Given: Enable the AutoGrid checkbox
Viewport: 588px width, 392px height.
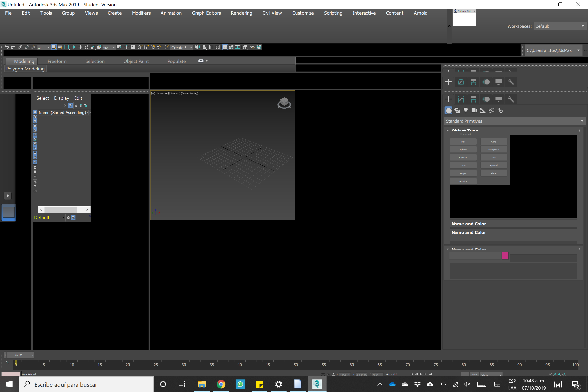Looking at the screenshot, I should pos(461,134).
